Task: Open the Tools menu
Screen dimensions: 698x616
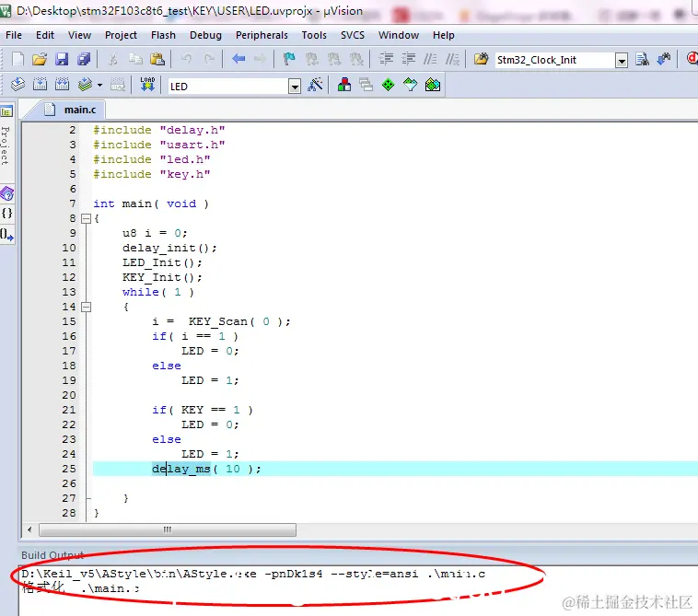Action: [314, 35]
